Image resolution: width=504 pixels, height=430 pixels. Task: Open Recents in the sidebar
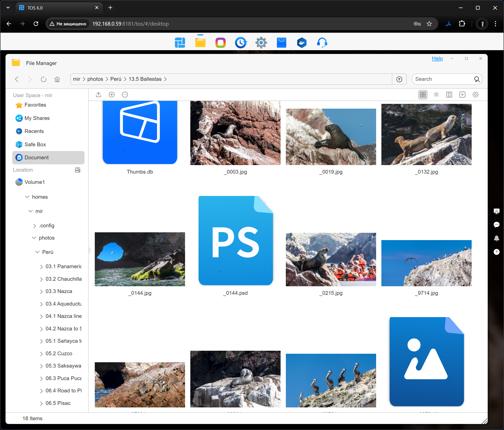pyautogui.click(x=34, y=131)
